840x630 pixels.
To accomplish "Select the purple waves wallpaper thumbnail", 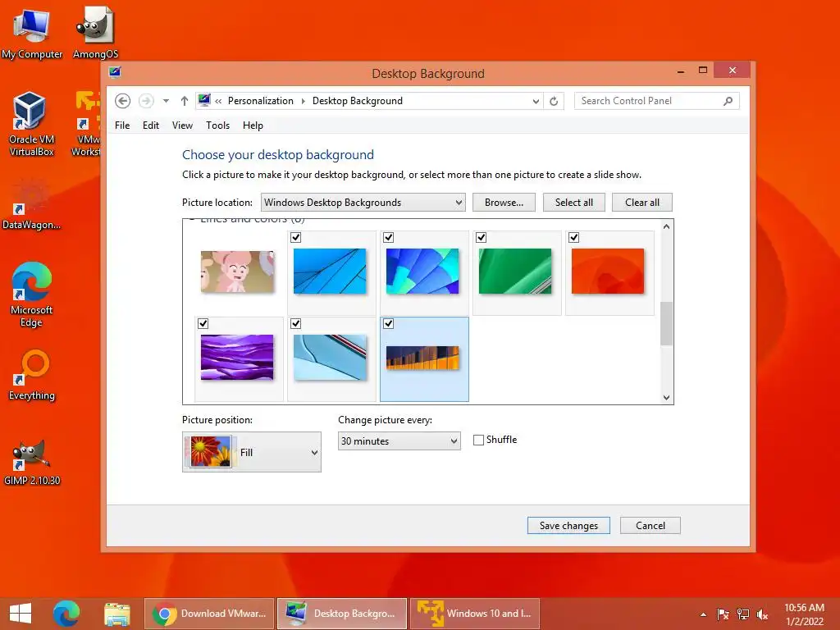I will tap(237, 358).
